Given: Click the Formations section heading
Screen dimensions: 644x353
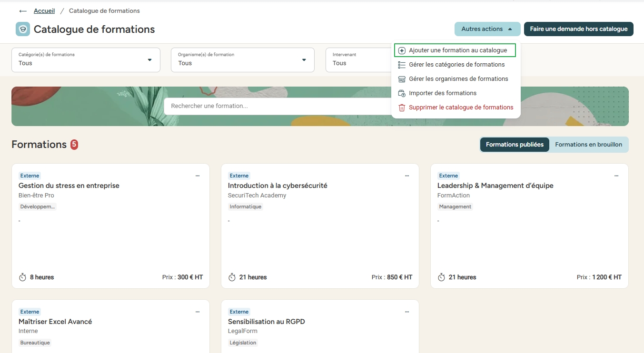Looking at the screenshot, I should click(39, 144).
